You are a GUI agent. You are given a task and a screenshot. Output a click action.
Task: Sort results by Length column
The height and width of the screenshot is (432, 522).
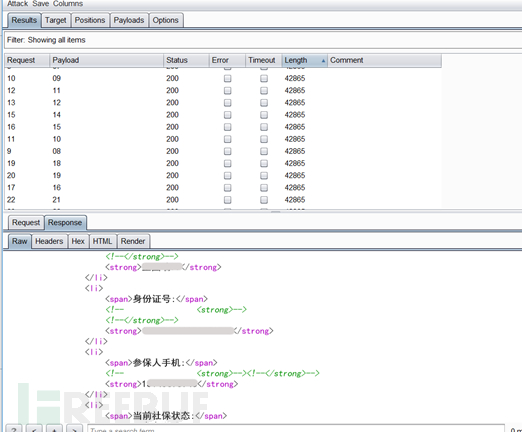[304, 60]
